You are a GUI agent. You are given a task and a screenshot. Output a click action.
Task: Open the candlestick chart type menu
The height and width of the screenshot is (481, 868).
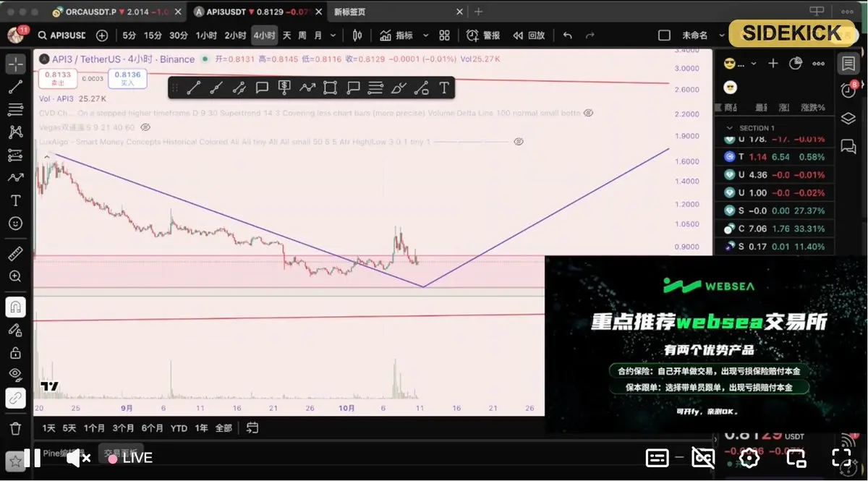357,35
